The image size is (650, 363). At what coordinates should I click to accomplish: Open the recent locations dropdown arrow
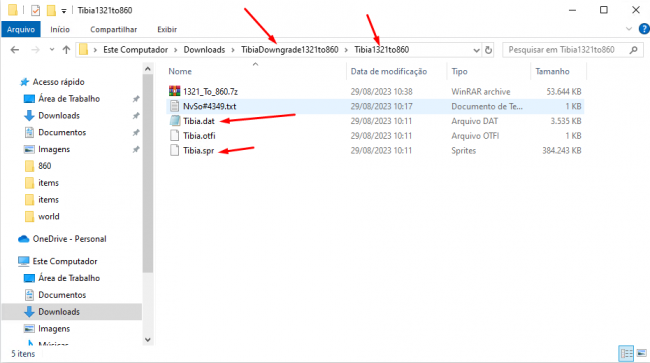pos(52,50)
